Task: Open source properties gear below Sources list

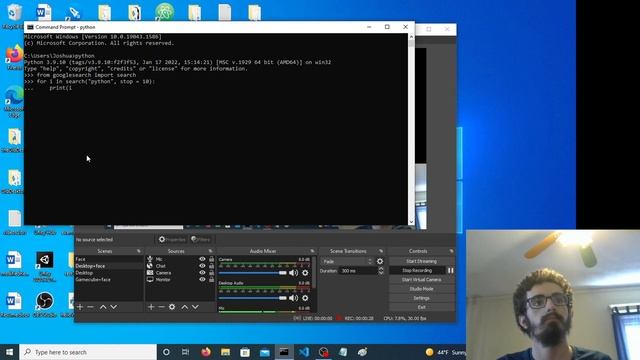Action: coord(172,307)
